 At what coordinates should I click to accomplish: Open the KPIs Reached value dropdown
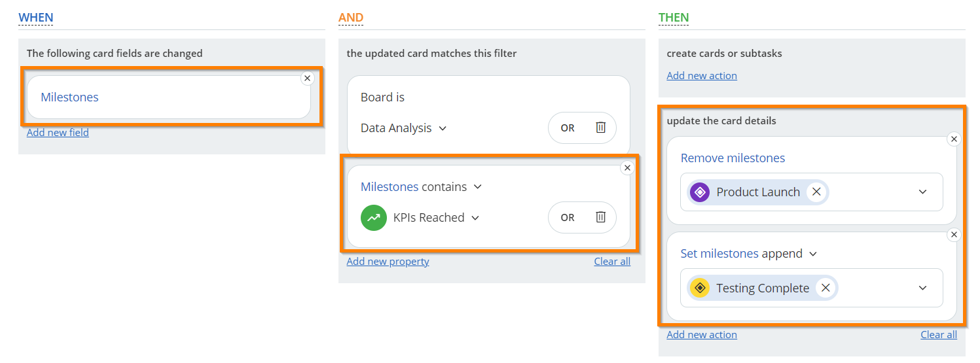coord(475,218)
